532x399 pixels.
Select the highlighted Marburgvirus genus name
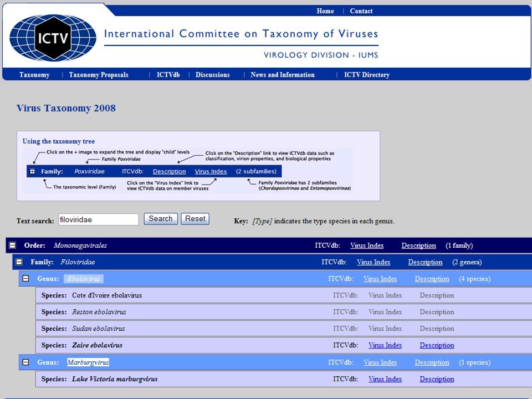click(88, 362)
